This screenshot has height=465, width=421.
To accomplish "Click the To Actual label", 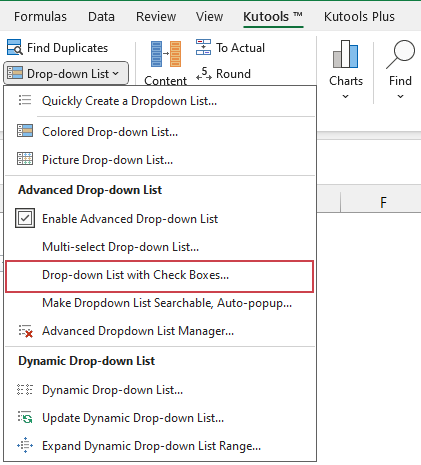I will [x=240, y=48].
